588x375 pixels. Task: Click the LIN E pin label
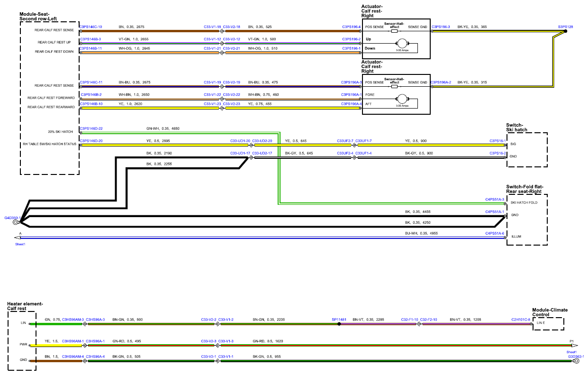pyautogui.click(x=541, y=323)
